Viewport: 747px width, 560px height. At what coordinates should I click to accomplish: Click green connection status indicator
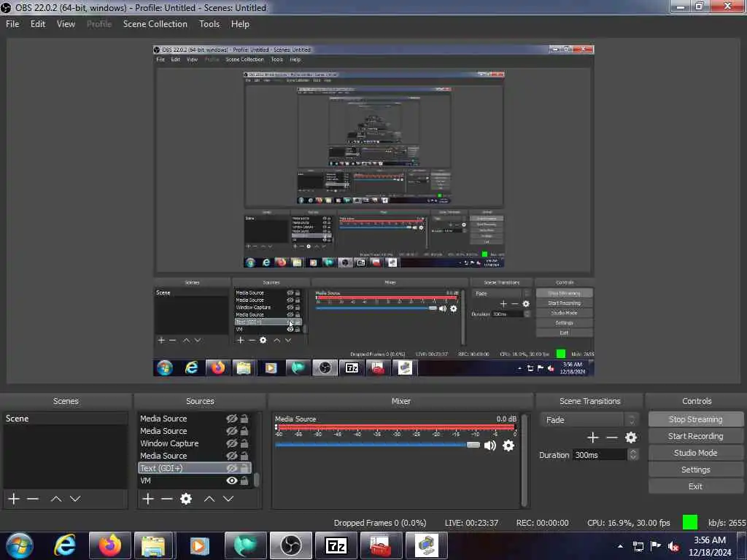tap(690, 522)
